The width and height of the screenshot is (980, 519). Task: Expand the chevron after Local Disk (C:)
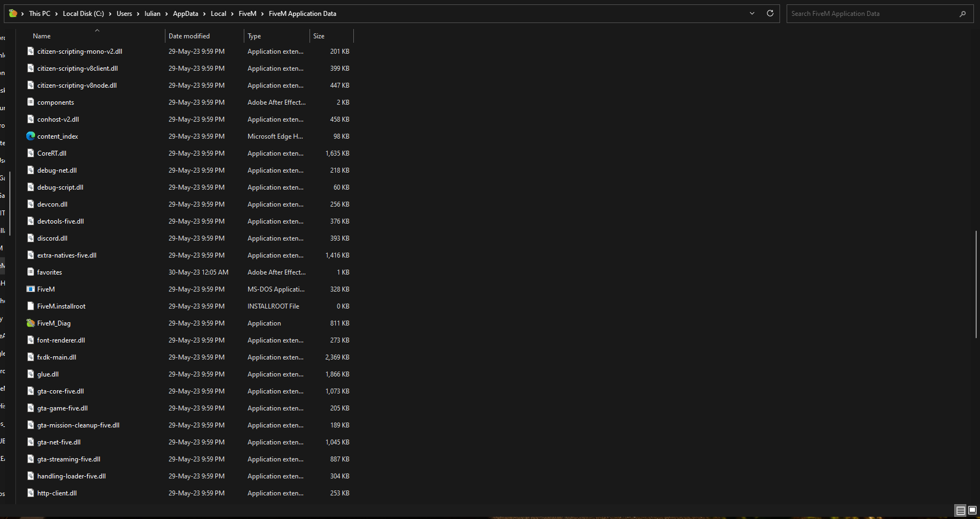pyautogui.click(x=110, y=14)
